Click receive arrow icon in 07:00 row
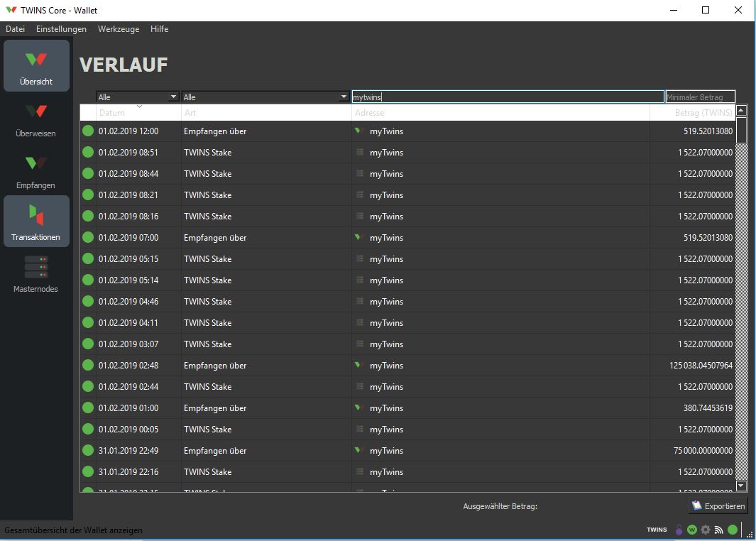756x541 pixels. [358, 237]
